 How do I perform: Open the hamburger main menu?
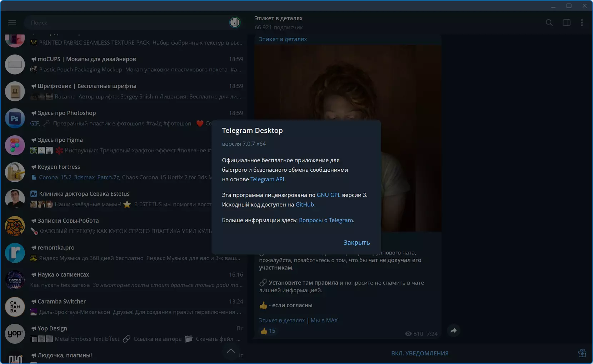(12, 22)
